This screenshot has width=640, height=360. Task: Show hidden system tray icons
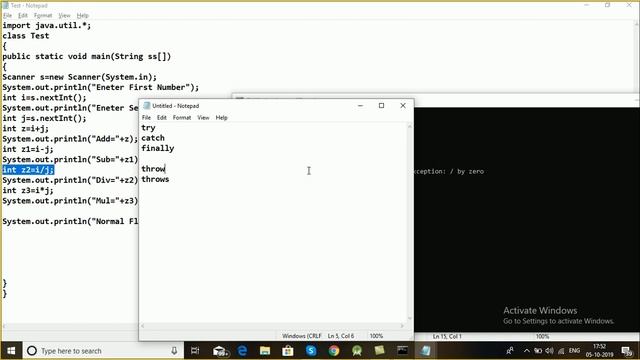point(527,351)
